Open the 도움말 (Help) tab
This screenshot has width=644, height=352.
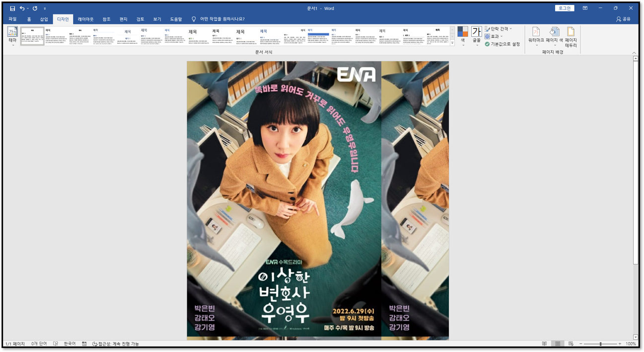click(176, 19)
